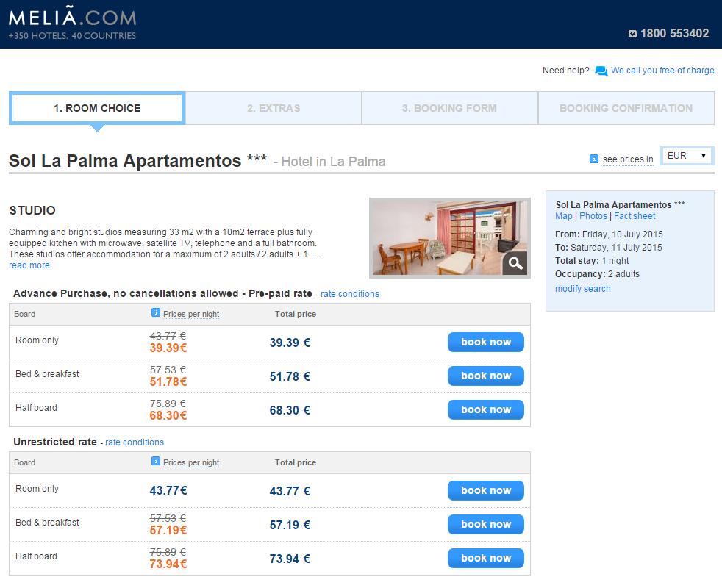Viewport: 722px width, 588px height.
Task: Expand studio description with read more
Action: pyautogui.click(x=29, y=265)
